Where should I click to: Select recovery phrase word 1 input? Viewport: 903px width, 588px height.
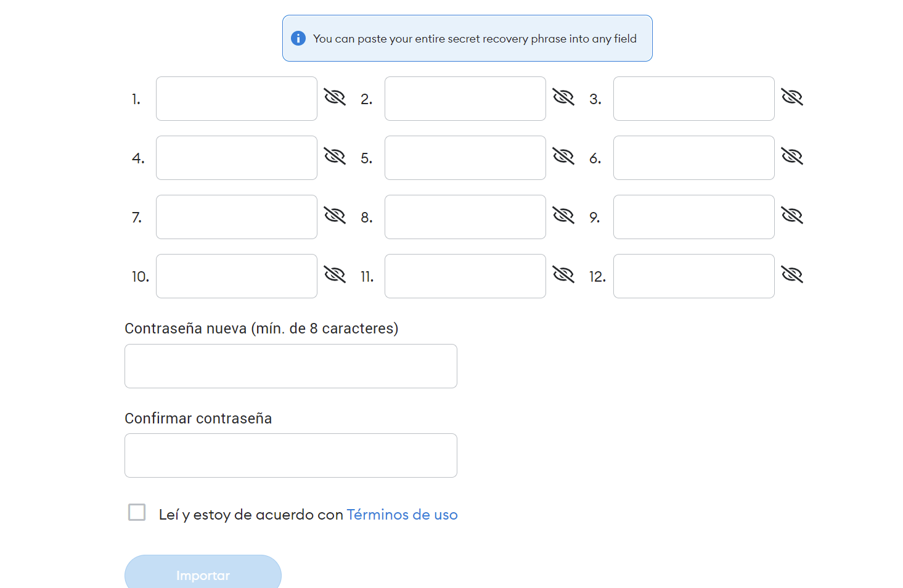237,99
